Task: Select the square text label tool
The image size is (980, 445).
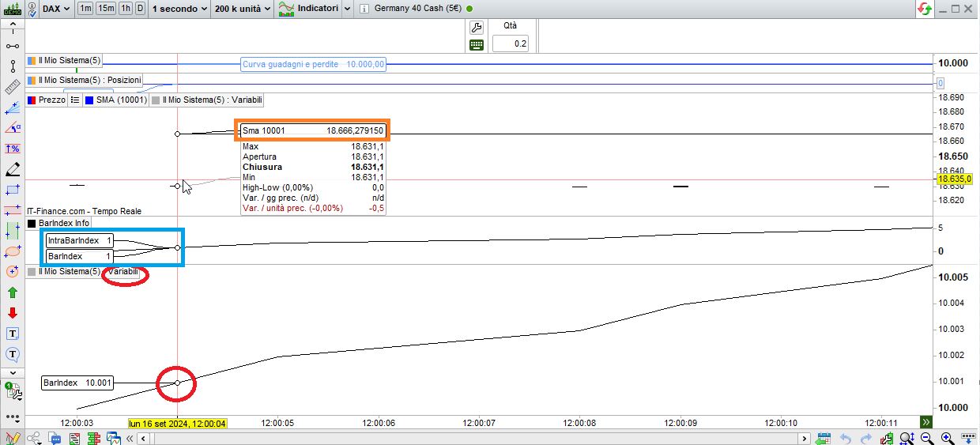Action: [13, 334]
